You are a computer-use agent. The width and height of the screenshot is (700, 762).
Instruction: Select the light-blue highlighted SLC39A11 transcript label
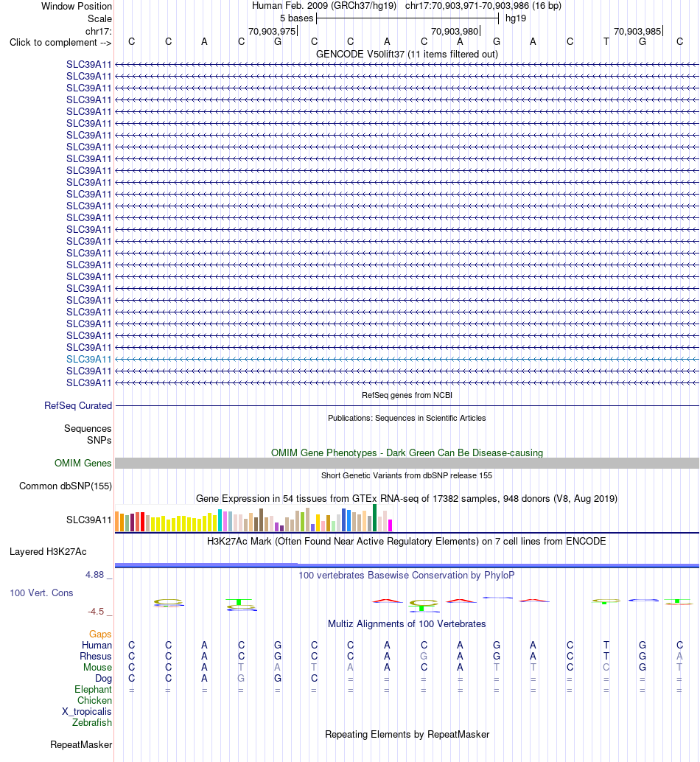click(89, 360)
